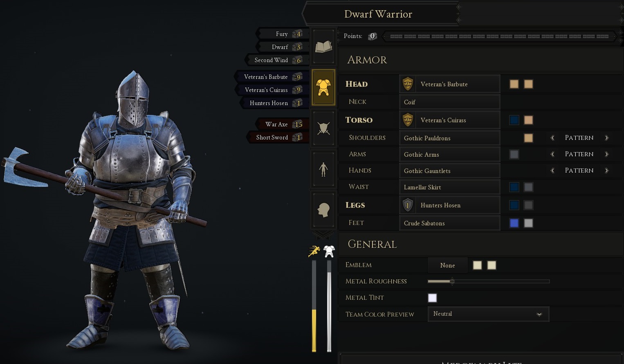Screen dimensions: 624x364
Task: Click the Hunters Hosen shield cost icon
Action: pos(408,205)
